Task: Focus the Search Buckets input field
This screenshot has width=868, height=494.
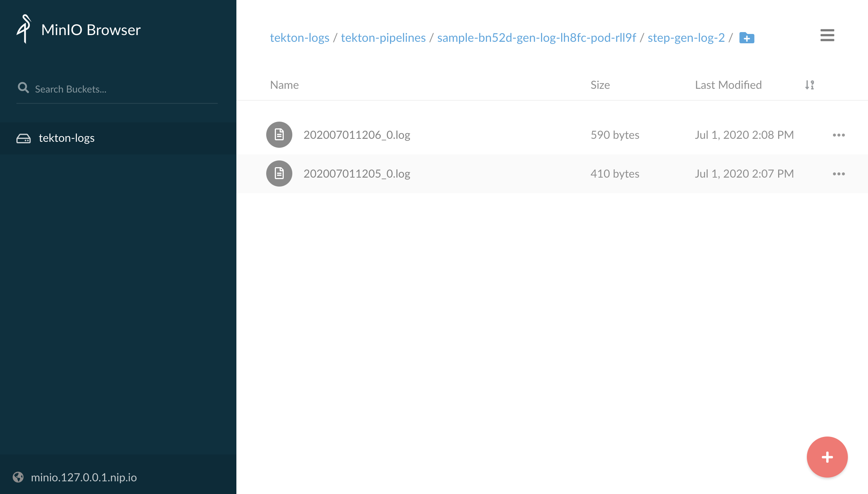Action: (117, 89)
